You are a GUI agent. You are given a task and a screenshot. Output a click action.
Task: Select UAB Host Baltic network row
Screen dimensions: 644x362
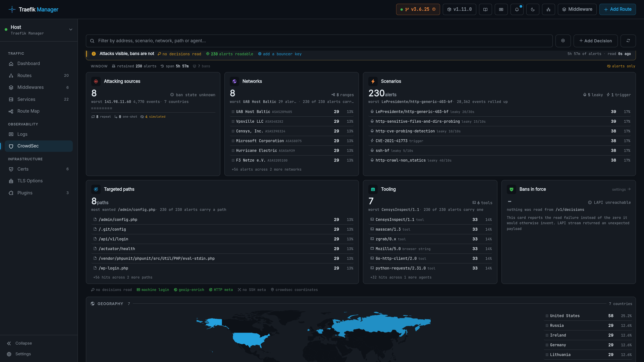pyautogui.click(x=292, y=112)
